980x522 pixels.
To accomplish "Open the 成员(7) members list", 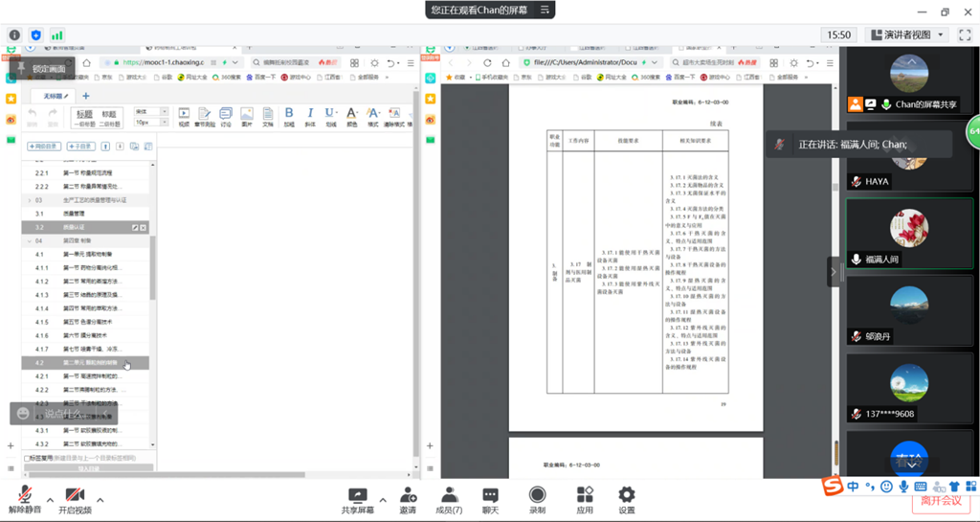I will 449,501.
